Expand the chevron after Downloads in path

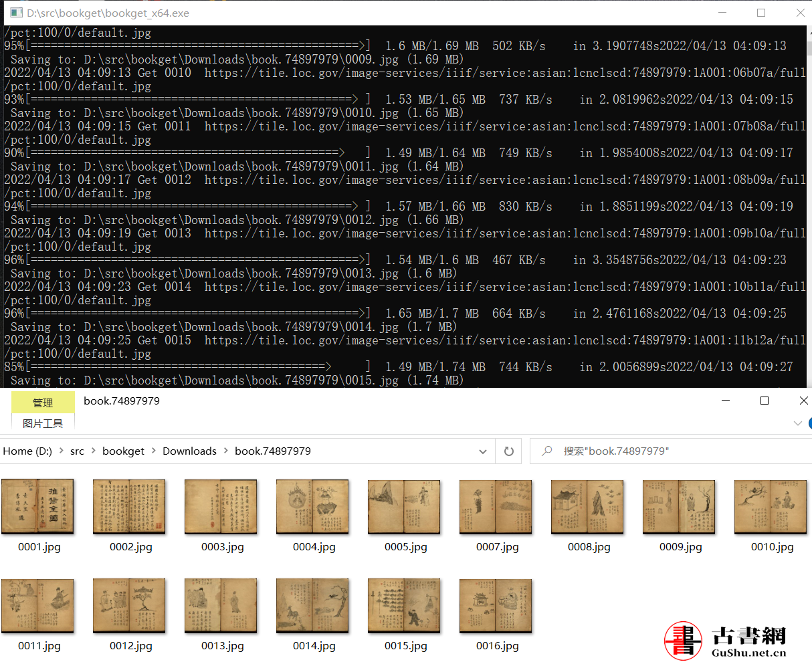pos(226,451)
